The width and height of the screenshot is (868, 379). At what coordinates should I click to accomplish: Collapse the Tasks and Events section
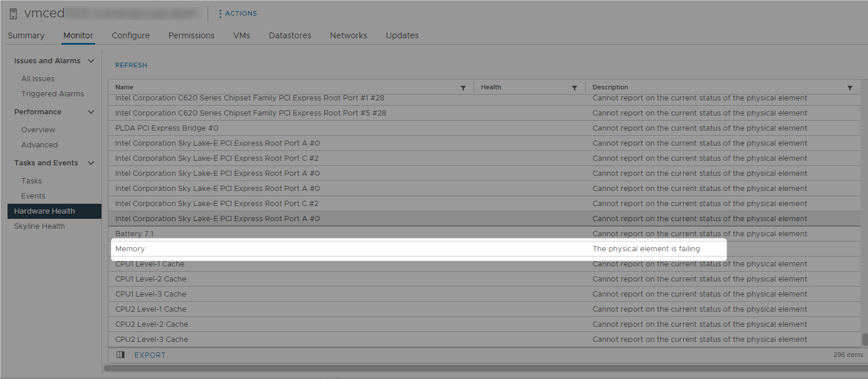coord(91,163)
